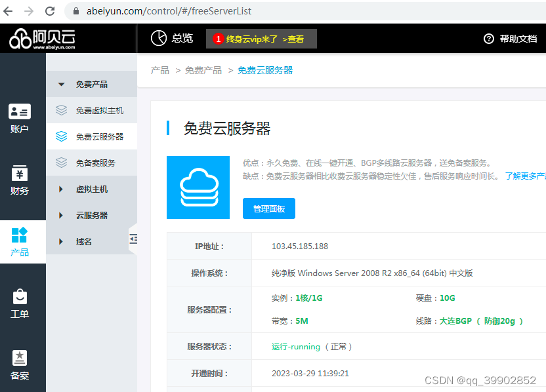Click the red notification badge 1
The height and width of the screenshot is (392, 546).
(219, 39)
